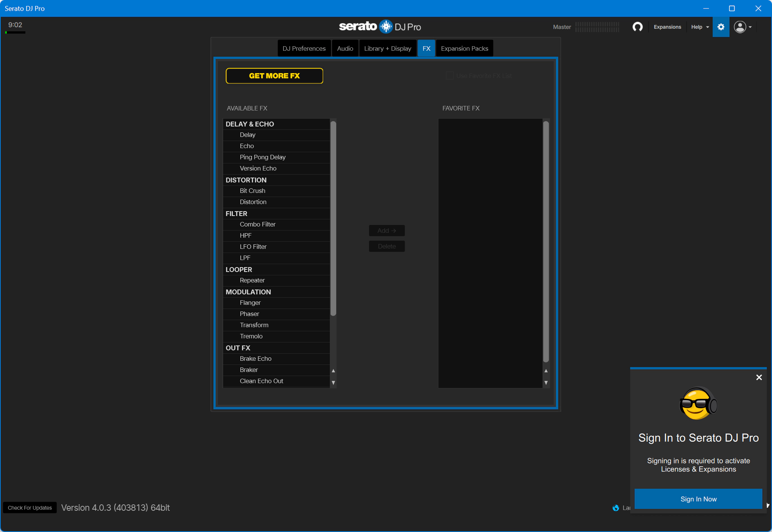Screen dimensions: 772x532
Task: Click Check For Updates button
Action: tap(30, 508)
